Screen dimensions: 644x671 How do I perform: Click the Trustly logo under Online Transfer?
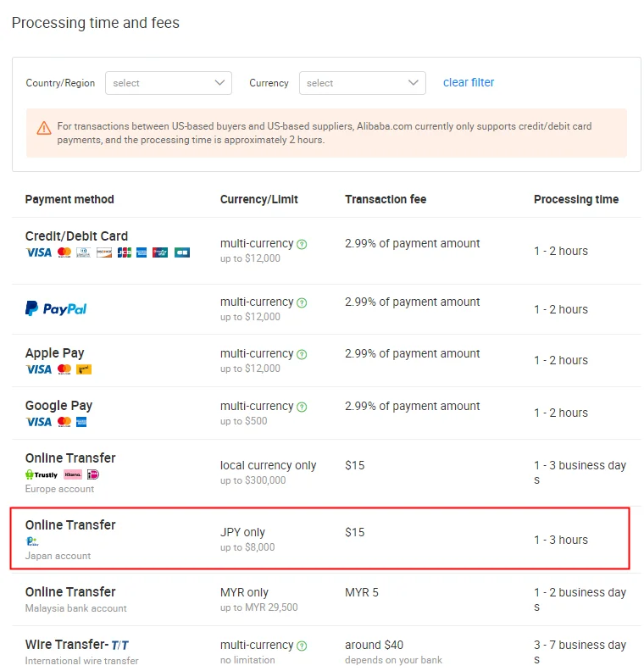pyautogui.click(x=42, y=474)
